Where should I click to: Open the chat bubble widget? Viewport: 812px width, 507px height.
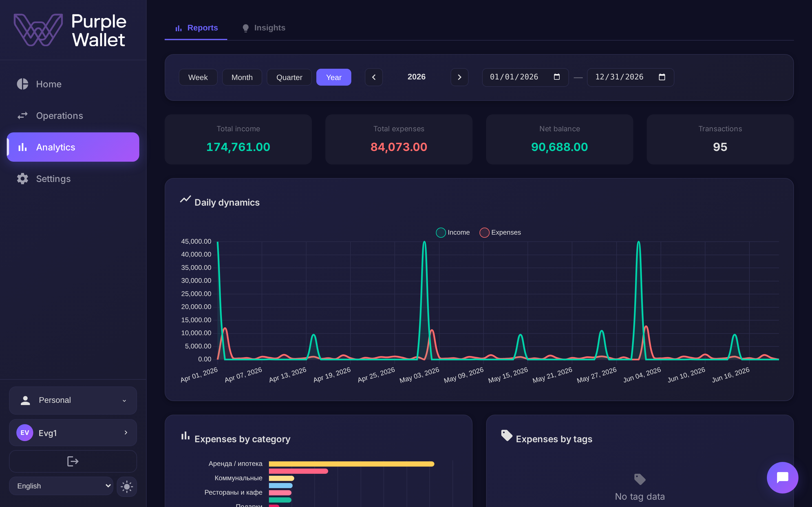782,477
